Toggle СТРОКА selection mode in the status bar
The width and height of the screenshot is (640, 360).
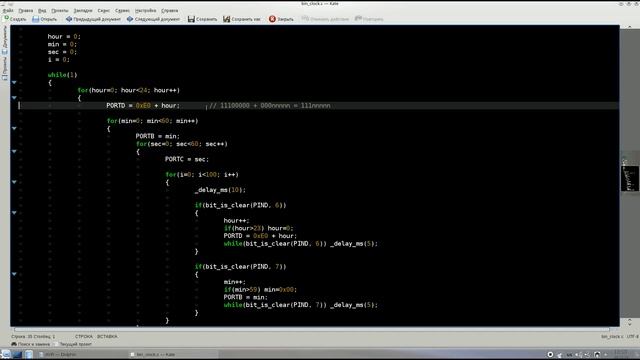click(84, 336)
